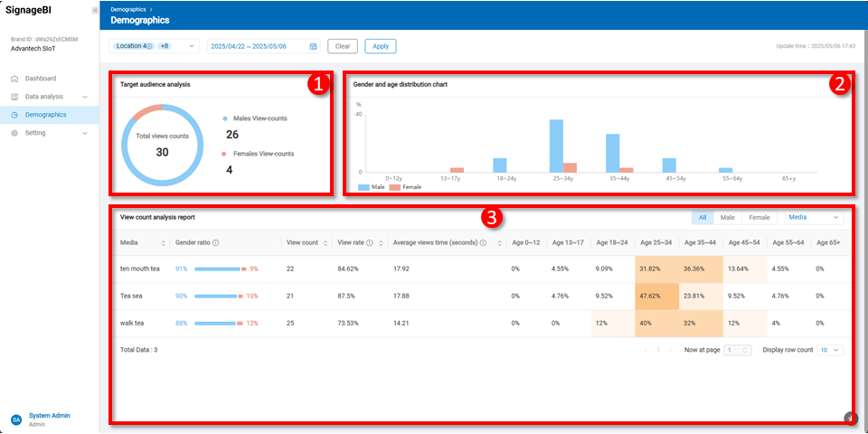Select the All gender filter
This screenshot has width=868, height=434.
coord(702,218)
